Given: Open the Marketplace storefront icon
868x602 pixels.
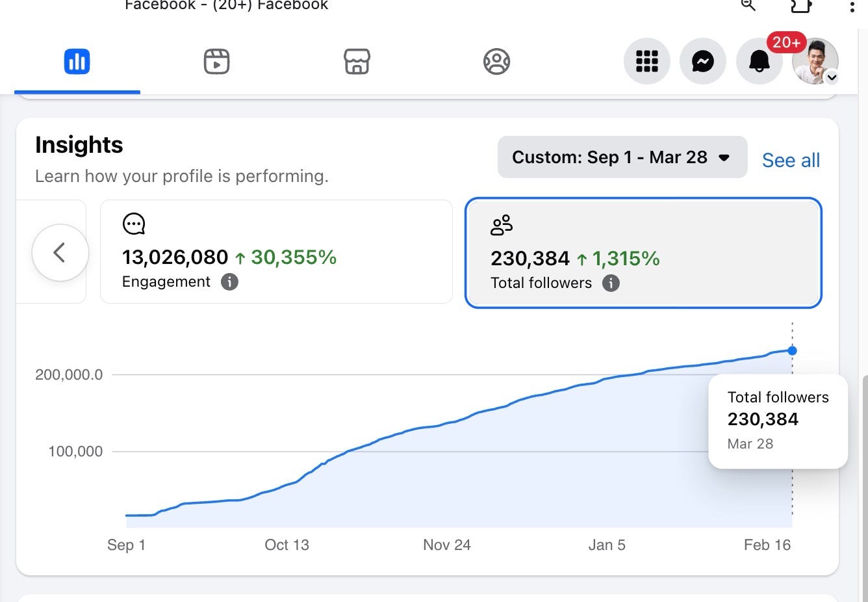Looking at the screenshot, I should click(x=357, y=62).
